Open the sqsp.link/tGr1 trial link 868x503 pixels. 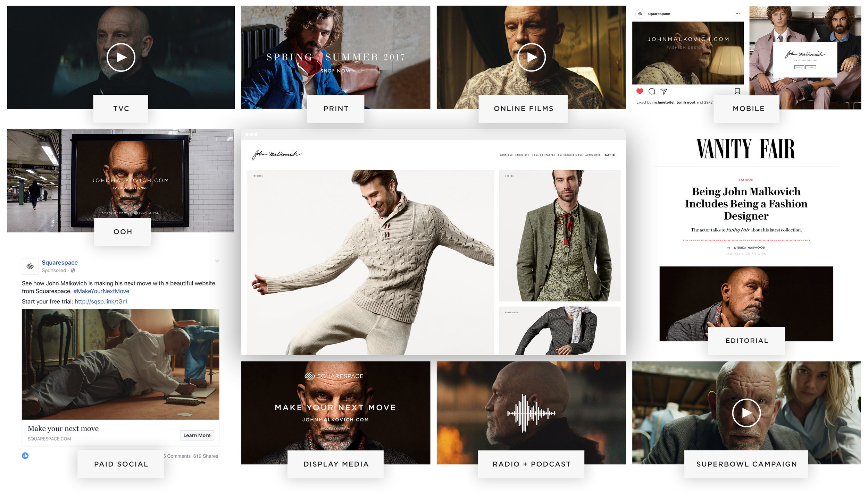(x=101, y=301)
